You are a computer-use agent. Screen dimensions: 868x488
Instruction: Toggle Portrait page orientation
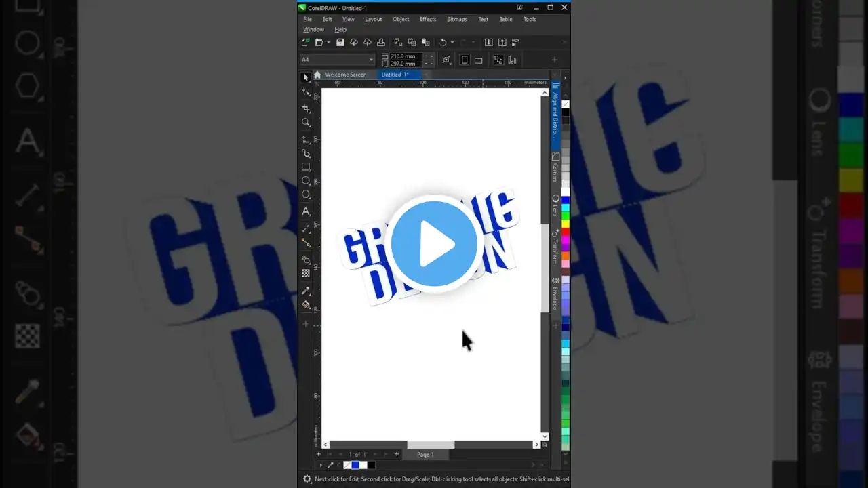465,60
